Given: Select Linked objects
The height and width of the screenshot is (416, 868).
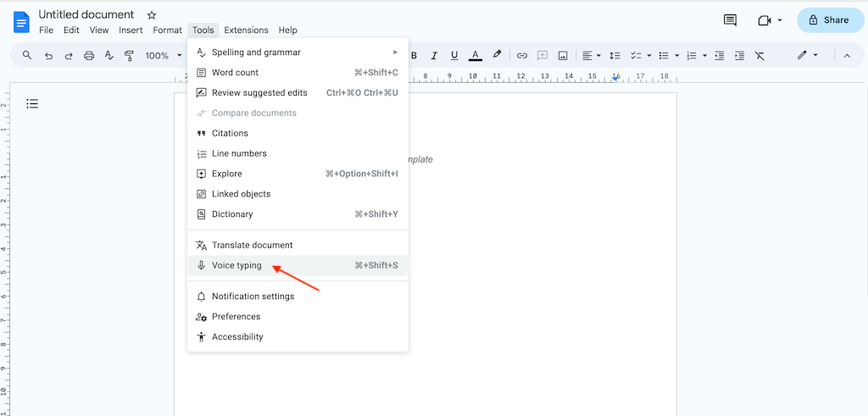Looking at the screenshot, I should click(298, 194).
